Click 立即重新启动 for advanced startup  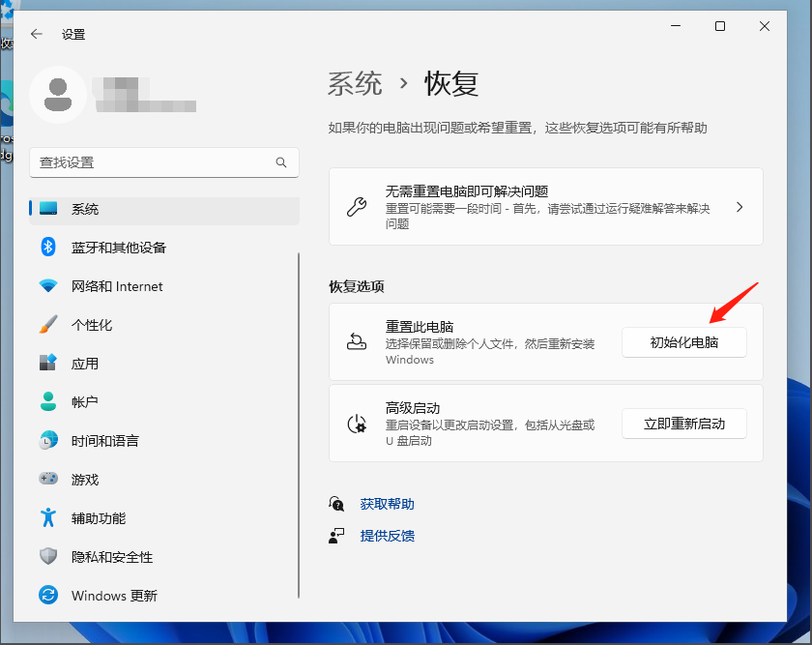coord(683,423)
